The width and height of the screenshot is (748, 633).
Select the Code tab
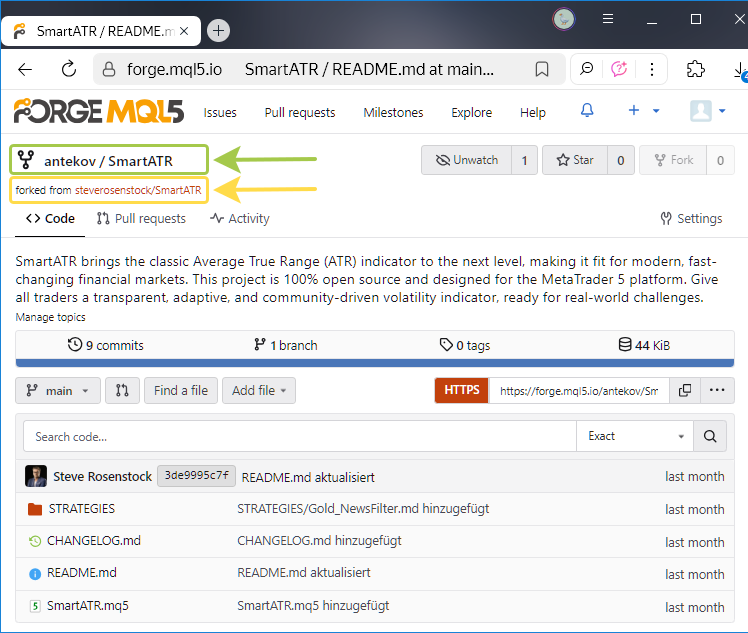click(x=50, y=218)
